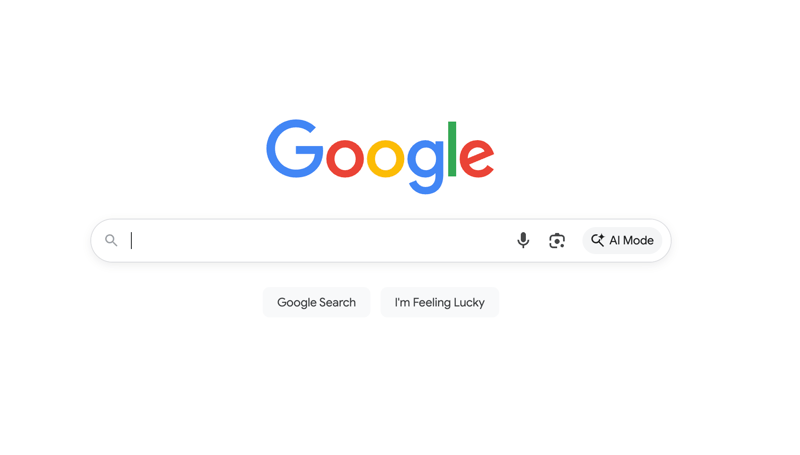The width and height of the screenshot is (800, 455).
Task: Click the yellow second o in the logo
Action: (386, 158)
